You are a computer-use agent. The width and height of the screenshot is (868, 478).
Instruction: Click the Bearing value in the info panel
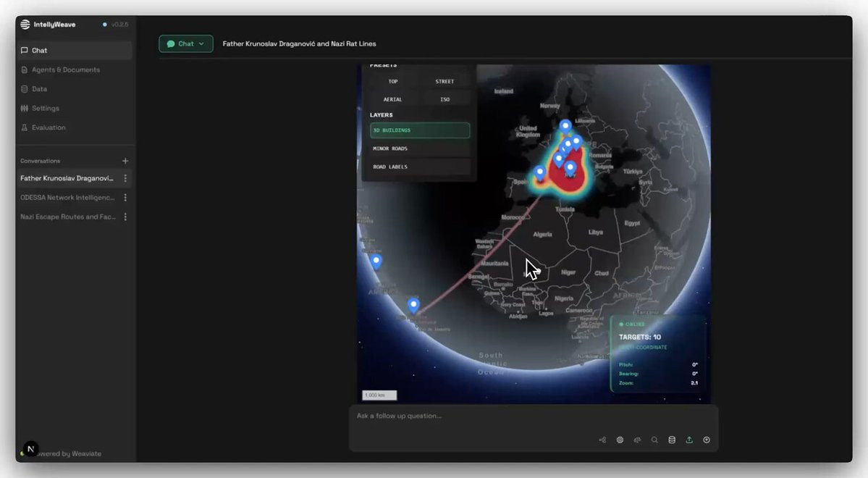click(695, 373)
